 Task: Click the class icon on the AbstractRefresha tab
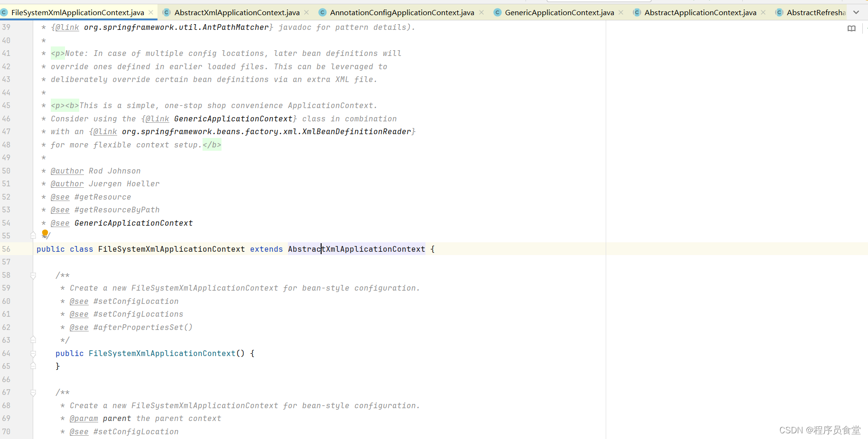pyautogui.click(x=779, y=12)
